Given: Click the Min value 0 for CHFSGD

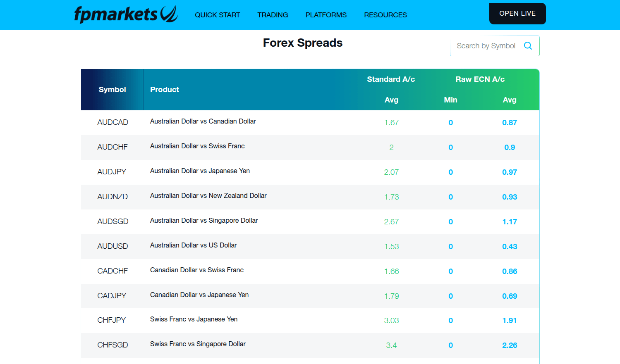Looking at the screenshot, I should (451, 345).
